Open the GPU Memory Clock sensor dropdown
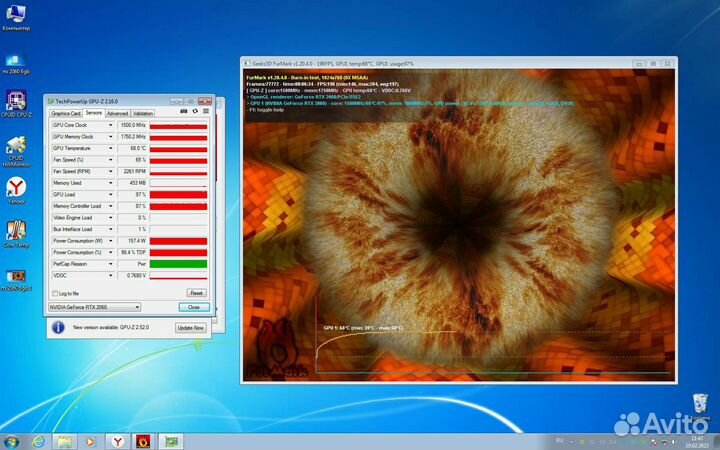The image size is (720, 450). coord(110,137)
